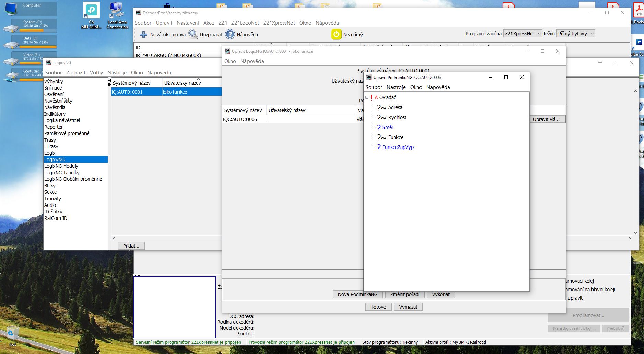Click question mark icon beside Směr
The height and width of the screenshot is (354, 644).
click(379, 127)
